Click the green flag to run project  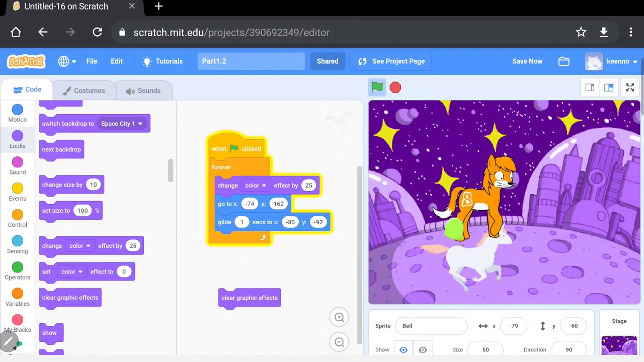click(x=377, y=87)
